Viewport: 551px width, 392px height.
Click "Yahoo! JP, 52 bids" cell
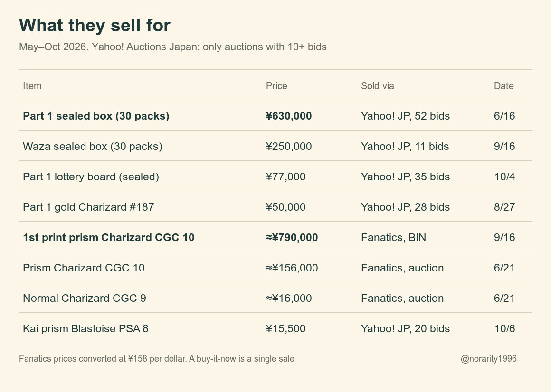click(405, 116)
